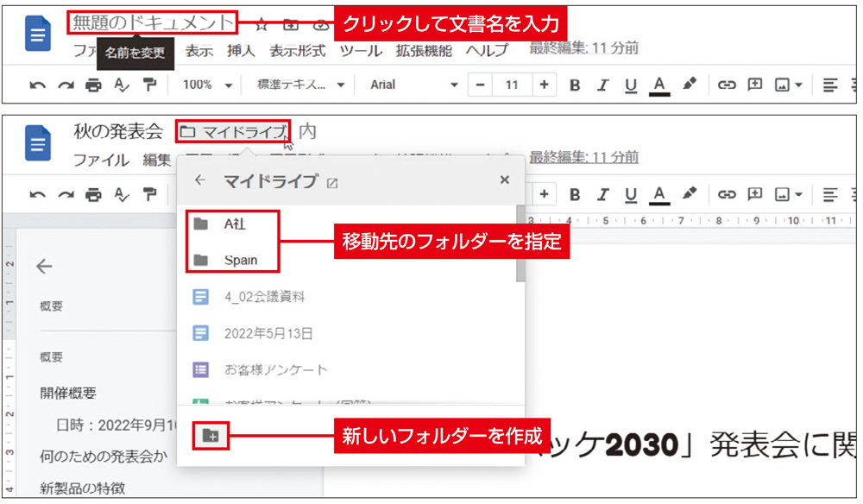The image size is (863, 504).
Task: Toggle bold formatting
Action: coord(575,85)
